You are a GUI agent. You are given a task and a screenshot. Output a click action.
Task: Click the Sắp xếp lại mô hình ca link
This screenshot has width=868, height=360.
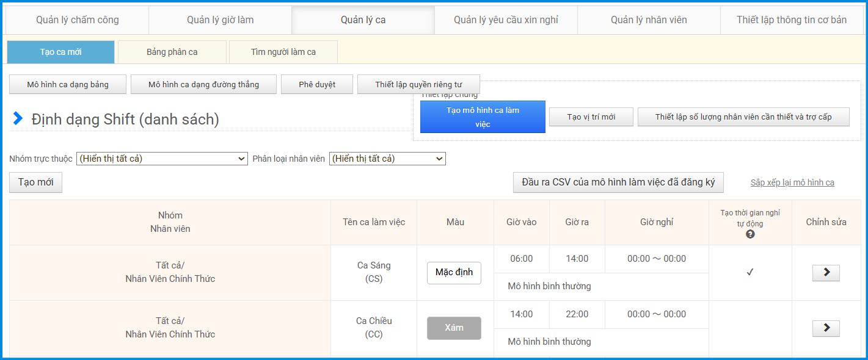coord(792,182)
